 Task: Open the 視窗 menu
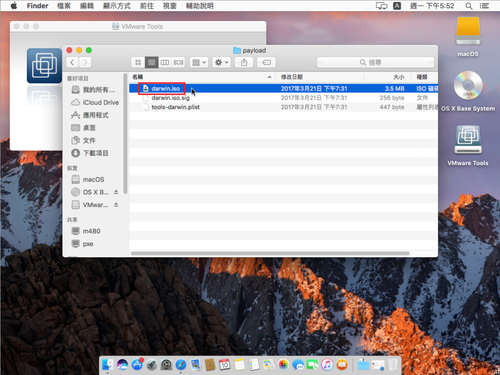170,6
